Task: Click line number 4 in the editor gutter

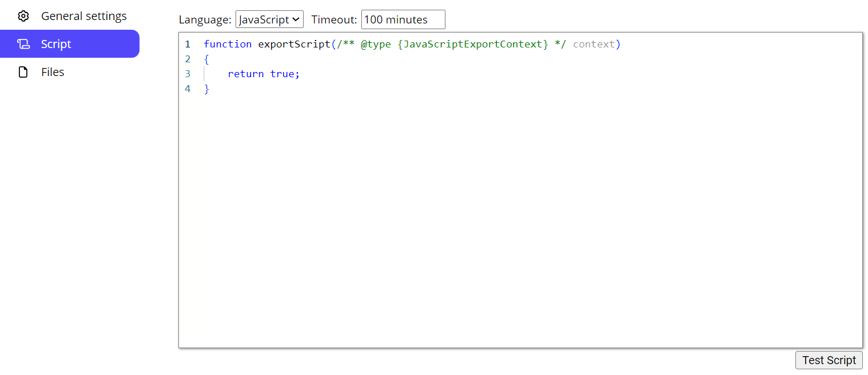Action: point(188,89)
